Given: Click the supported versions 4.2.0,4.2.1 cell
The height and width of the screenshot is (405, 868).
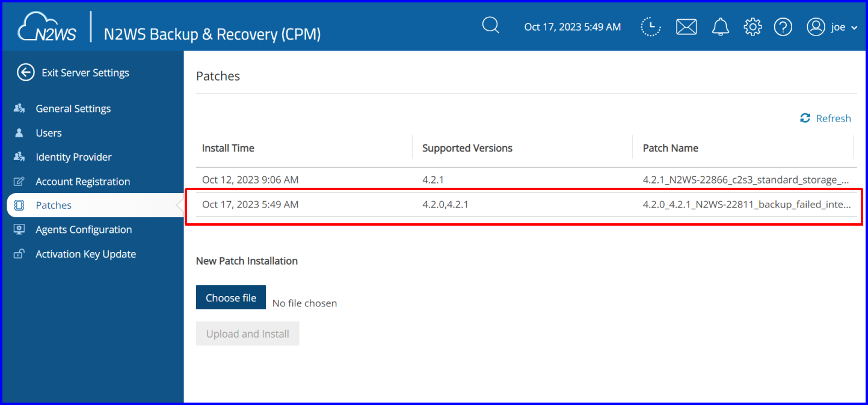Looking at the screenshot, I should pos(445,205).
